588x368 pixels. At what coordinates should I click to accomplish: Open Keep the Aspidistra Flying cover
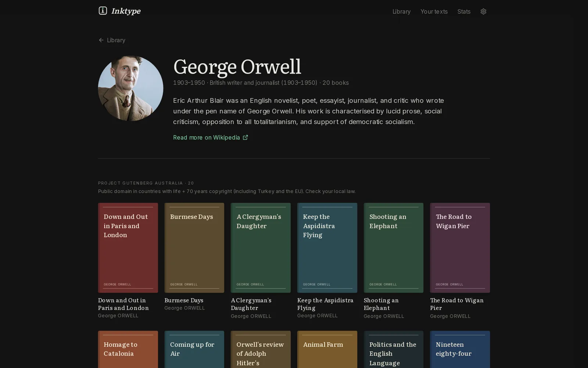tap(327, 248)
